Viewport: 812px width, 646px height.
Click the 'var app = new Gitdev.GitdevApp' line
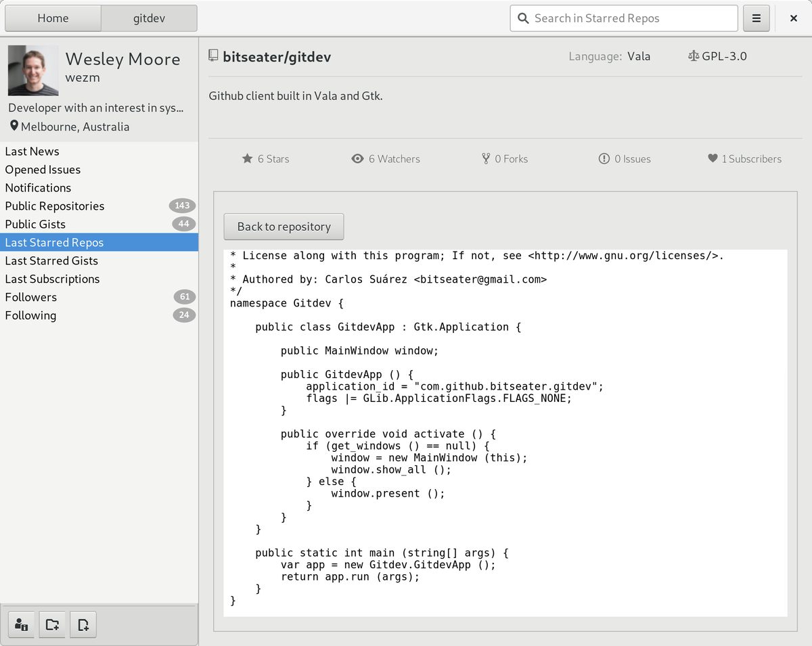[388, 565]
